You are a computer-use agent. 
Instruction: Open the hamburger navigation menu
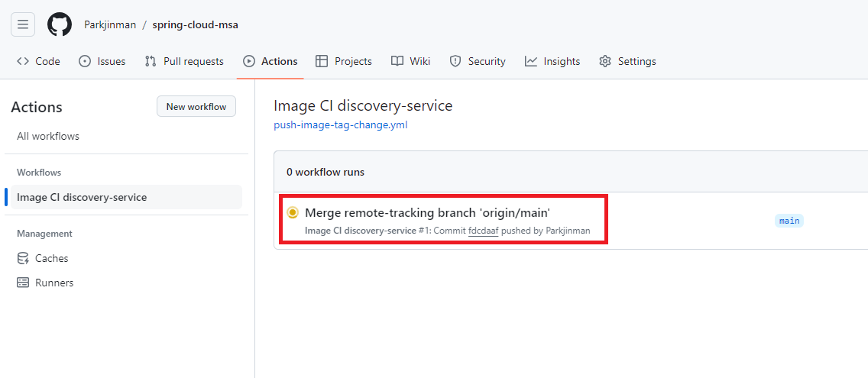coord(23,24)
